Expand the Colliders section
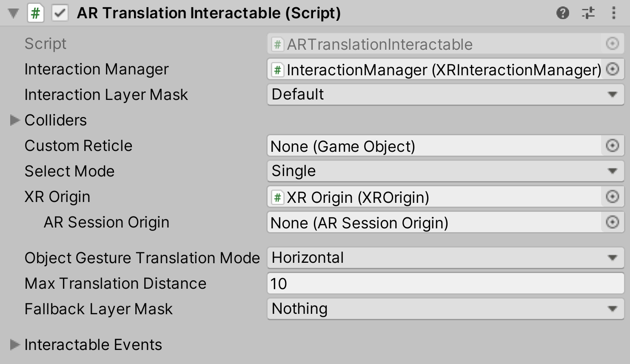 click(x=14, y=120)
